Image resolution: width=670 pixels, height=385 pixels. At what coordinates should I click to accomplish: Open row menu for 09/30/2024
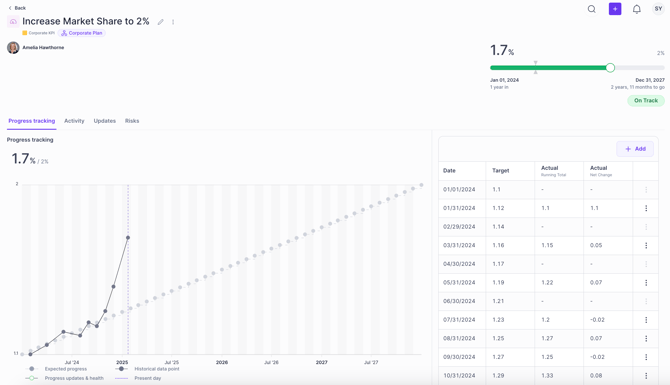click(646, 357)
